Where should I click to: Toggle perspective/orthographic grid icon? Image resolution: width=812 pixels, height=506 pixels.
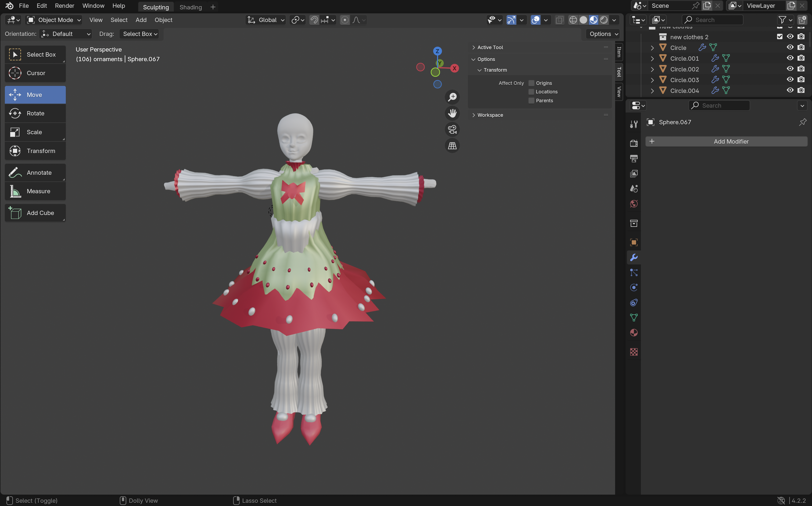coord(452,146)
